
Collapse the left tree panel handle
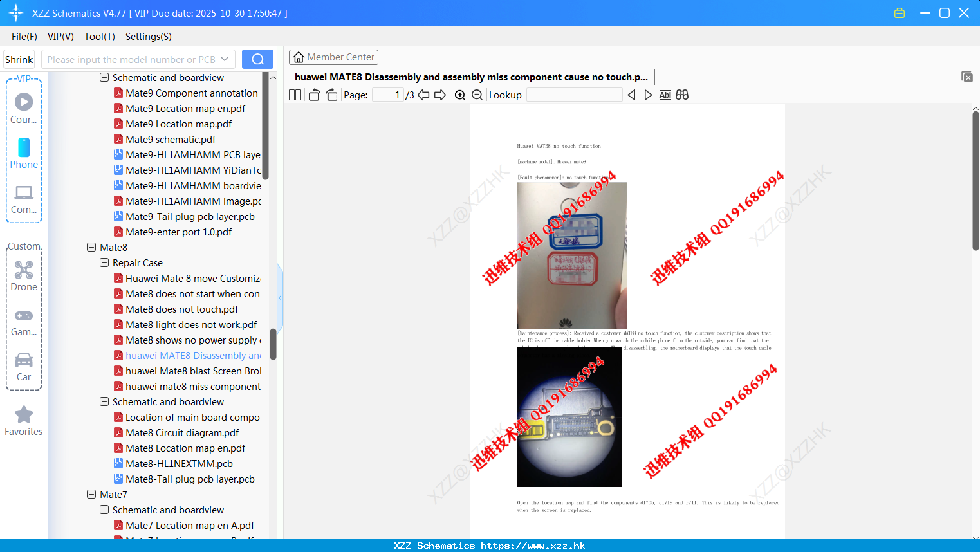[280, 297]
